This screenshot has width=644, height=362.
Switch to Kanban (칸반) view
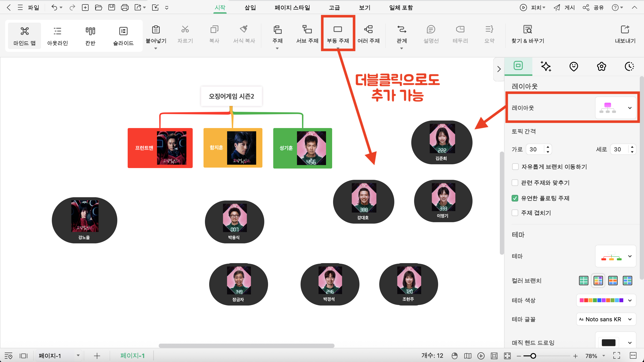90,36
